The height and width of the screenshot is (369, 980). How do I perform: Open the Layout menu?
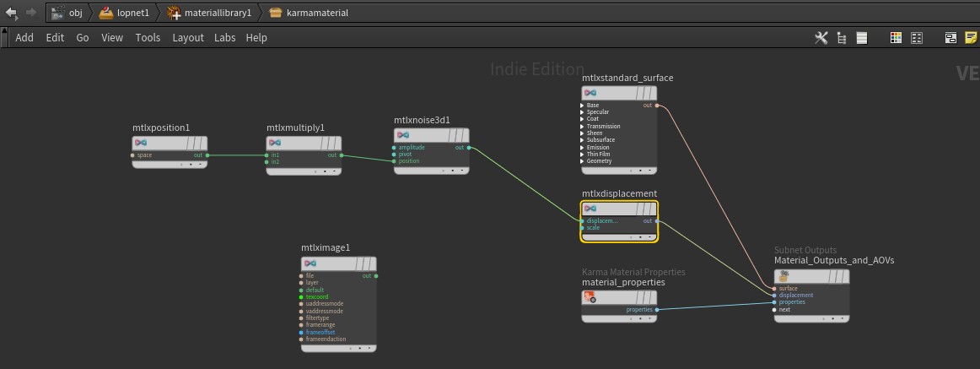[188, 37]
